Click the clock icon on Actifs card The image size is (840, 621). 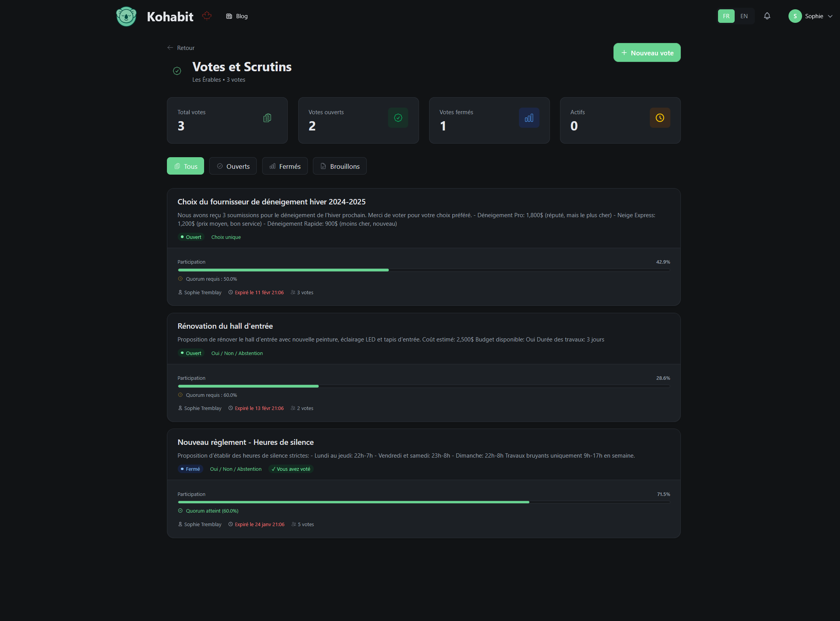660,117
